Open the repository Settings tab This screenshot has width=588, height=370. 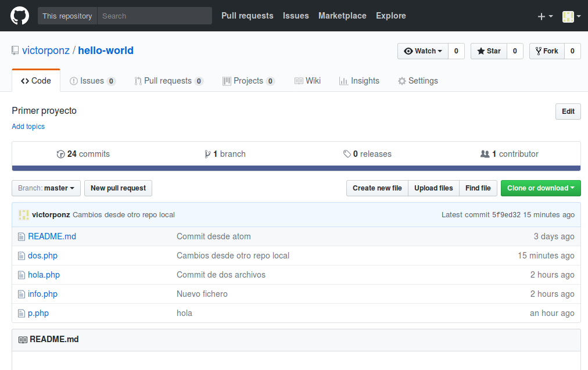418,81
